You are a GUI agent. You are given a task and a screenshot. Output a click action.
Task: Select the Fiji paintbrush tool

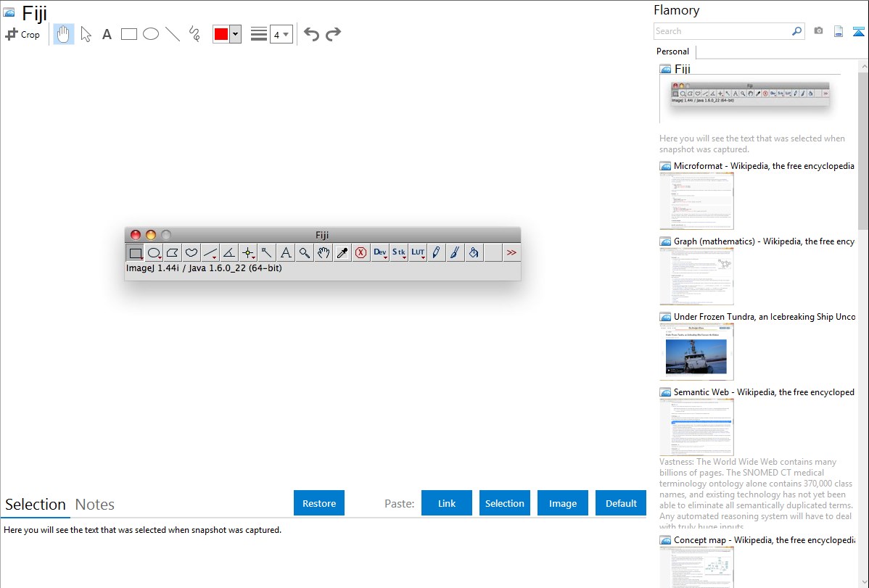click(x=455, y=253)
